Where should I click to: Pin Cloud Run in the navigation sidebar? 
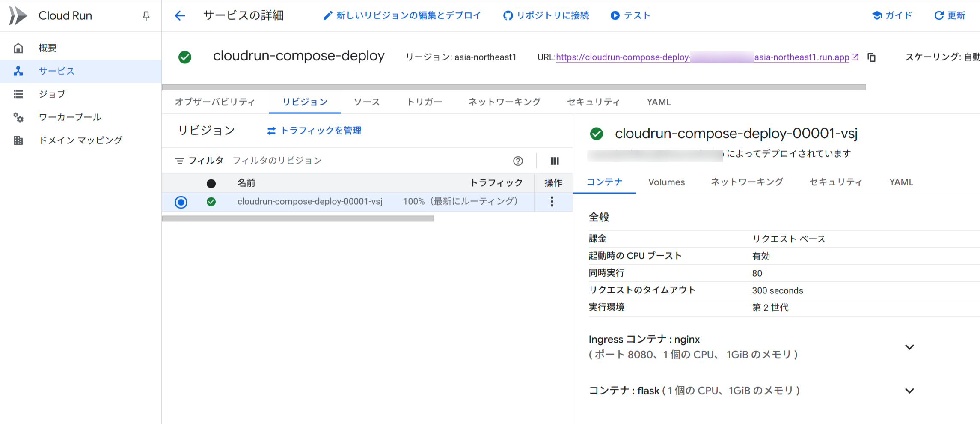[146, 15]
